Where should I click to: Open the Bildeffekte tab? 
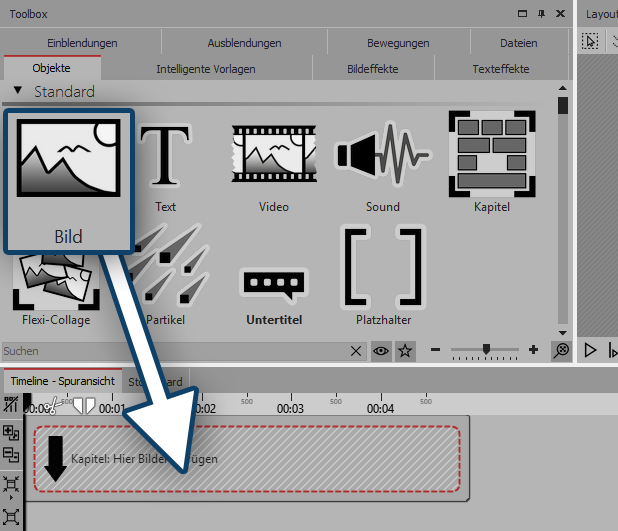[372, 69]
